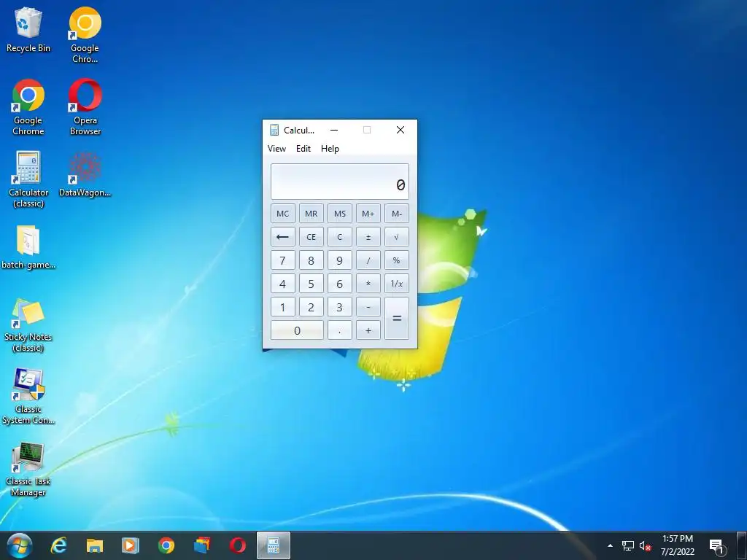This screenshot has width=747, height=560.
Task: Click the digit 3 button
Action: (340, 307)
